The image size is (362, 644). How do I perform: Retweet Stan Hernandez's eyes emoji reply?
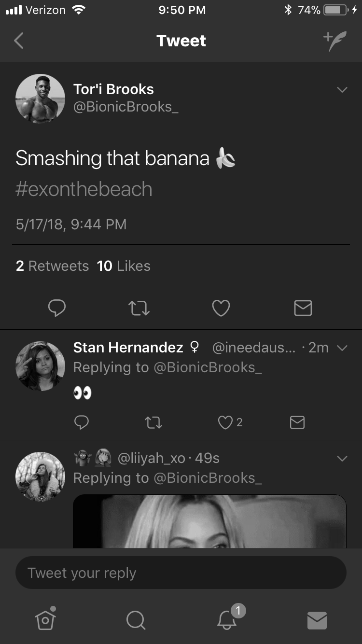(153, 423)
